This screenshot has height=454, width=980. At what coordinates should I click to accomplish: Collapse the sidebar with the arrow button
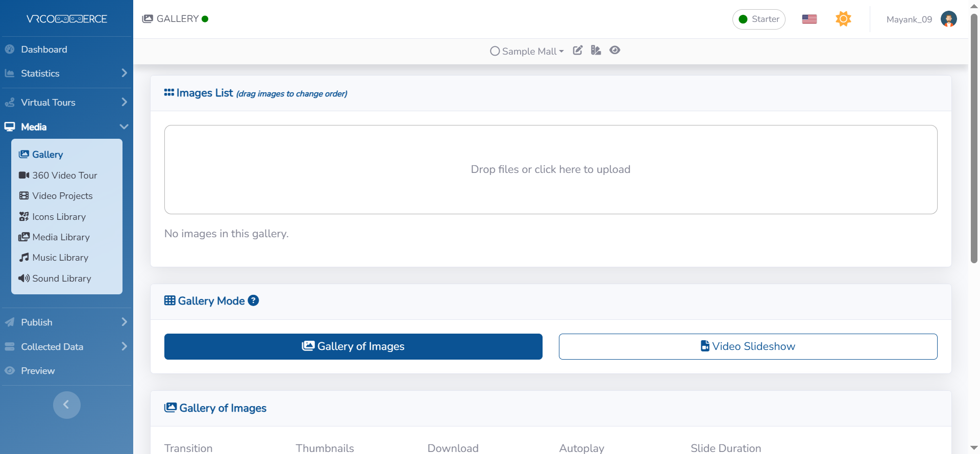(66, 405)
